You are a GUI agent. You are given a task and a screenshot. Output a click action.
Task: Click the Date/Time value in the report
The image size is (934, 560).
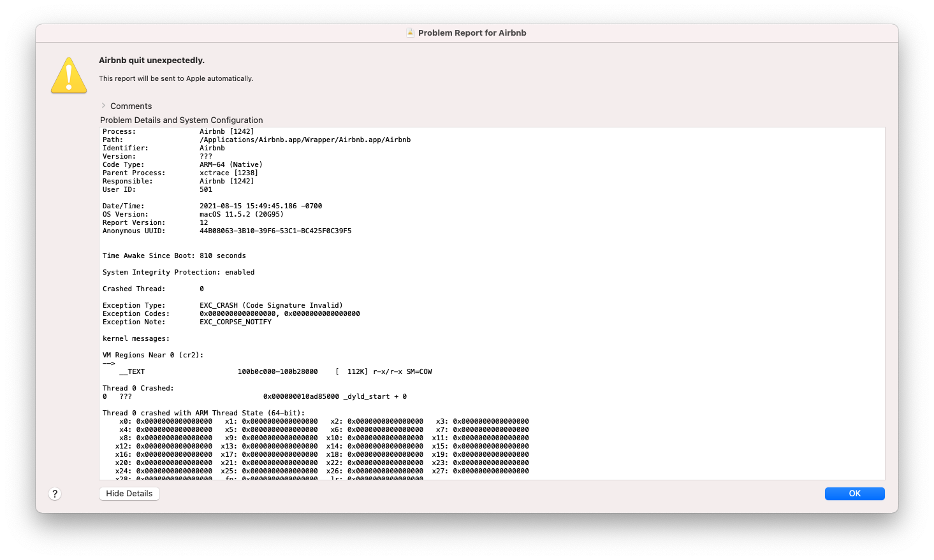[260, 206]
